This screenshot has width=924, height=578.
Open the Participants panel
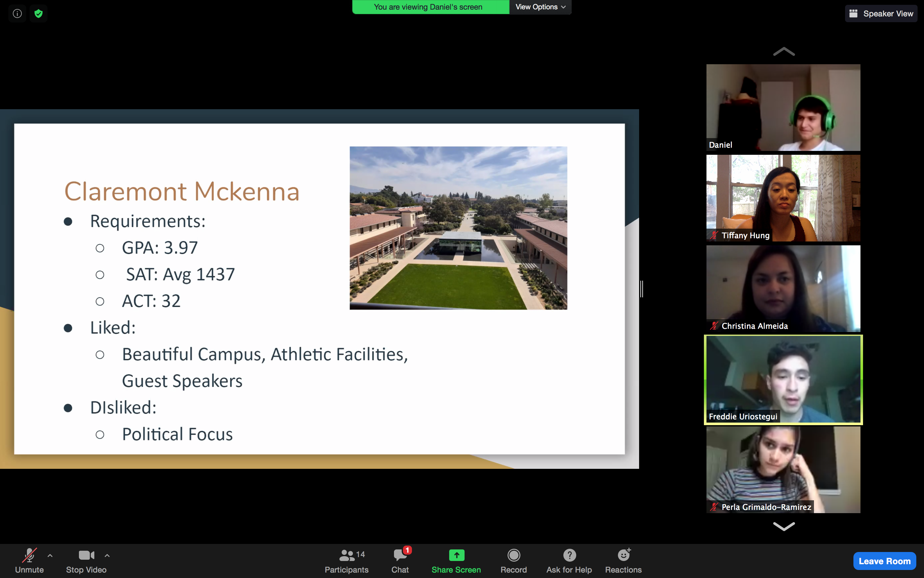(x=347, y=561)
